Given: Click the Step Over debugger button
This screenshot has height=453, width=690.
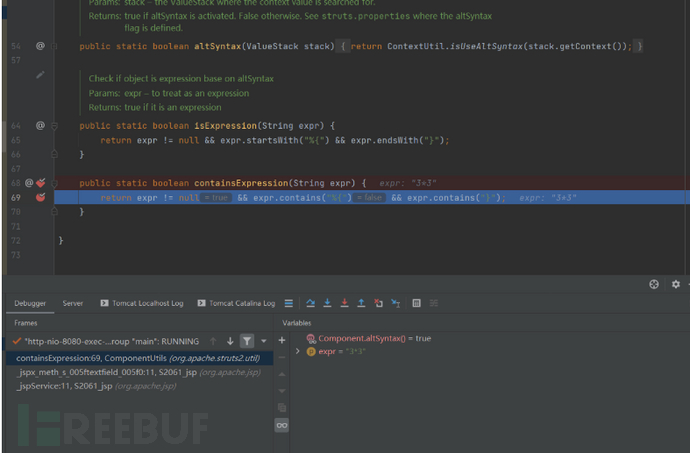Looking at the screenshot, I should point(310,303).
